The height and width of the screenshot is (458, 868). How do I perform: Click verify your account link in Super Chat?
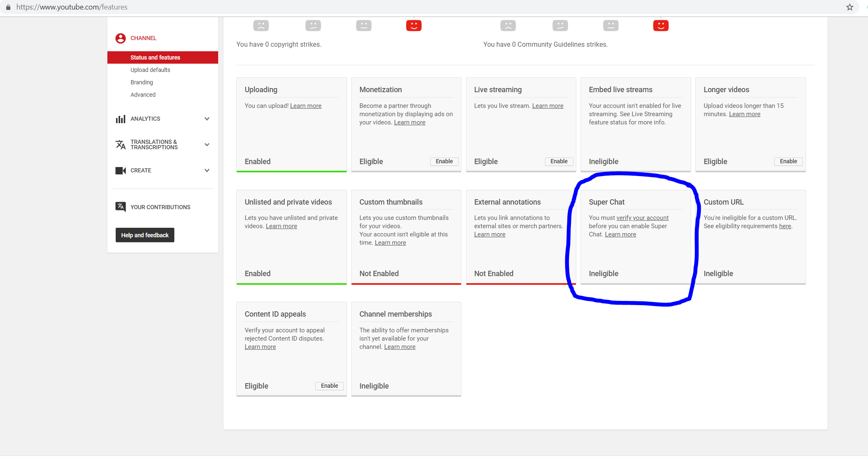pyautogui.click(x=642, y=218)
